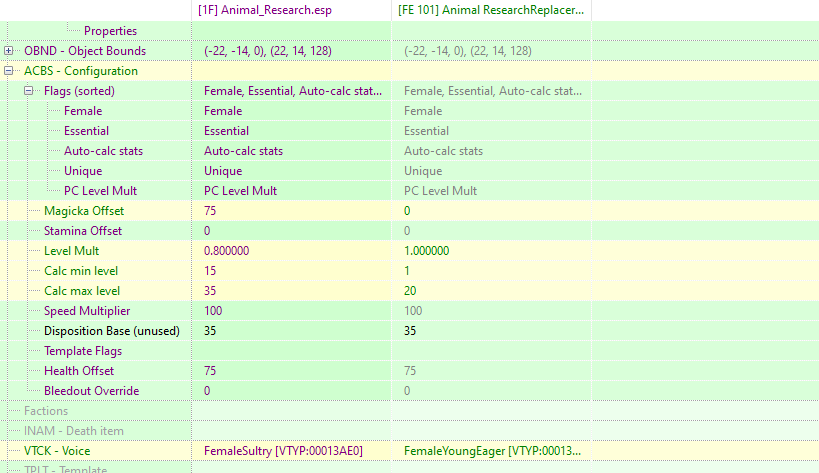Select the ACBS - Configuration row label
Screen dimensions: 819x473
coord(81,71)
